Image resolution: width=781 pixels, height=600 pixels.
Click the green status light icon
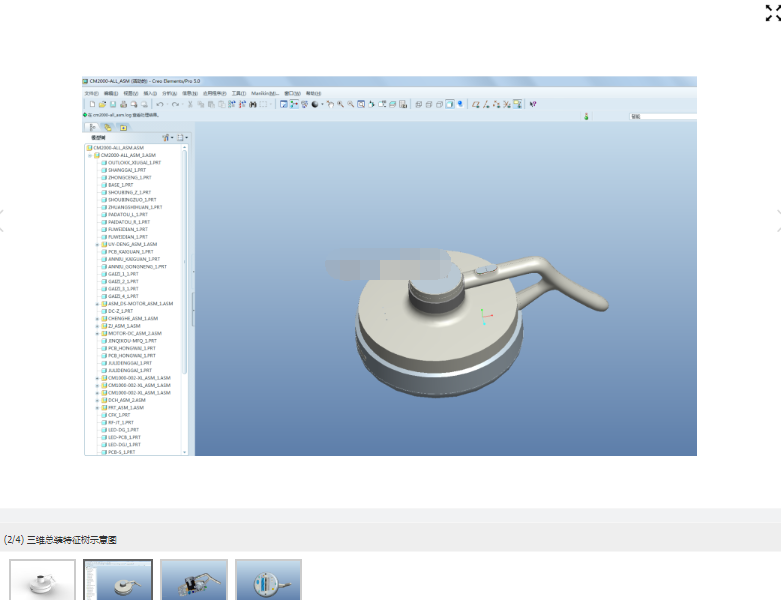coord(586,117)
